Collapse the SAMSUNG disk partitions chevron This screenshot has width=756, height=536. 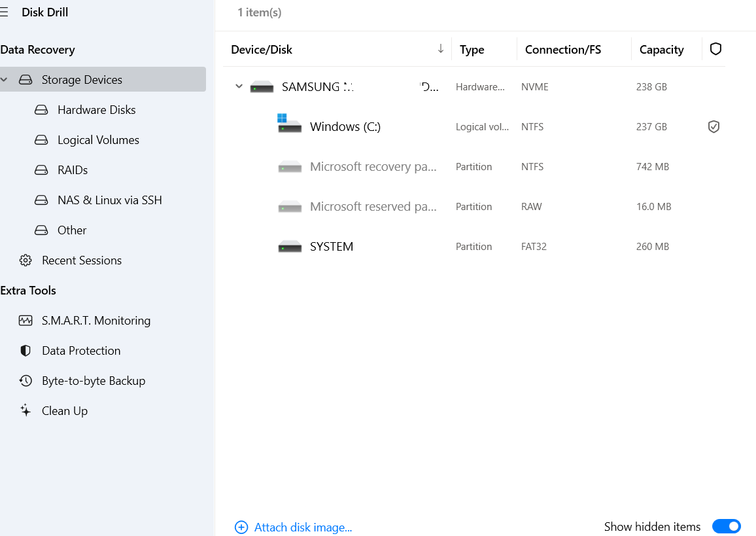[x=239, y=87]
